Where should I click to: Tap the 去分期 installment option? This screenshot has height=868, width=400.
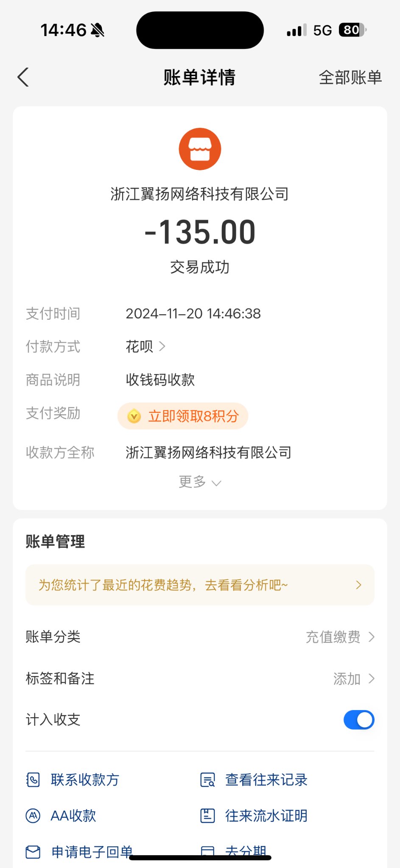(245, 851)
